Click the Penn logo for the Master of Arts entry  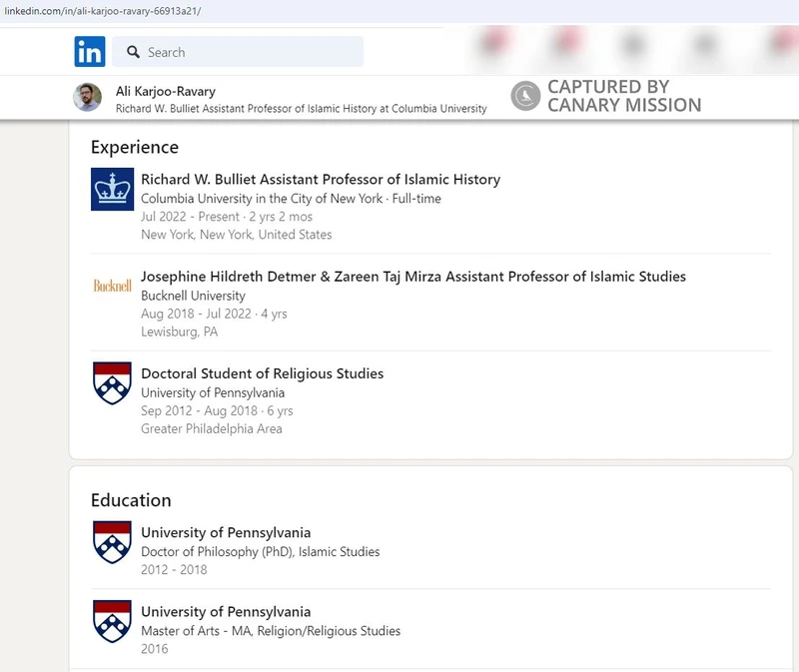113,621
